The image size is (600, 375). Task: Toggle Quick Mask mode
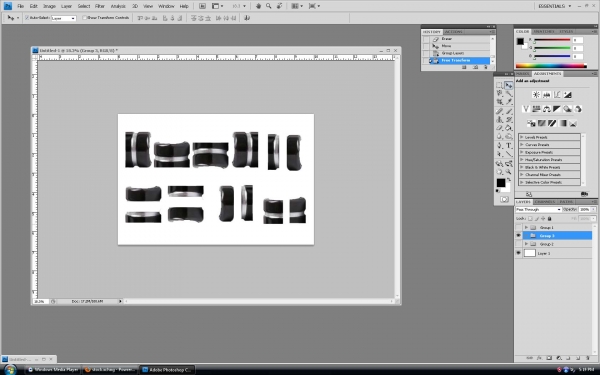(504, 199)
